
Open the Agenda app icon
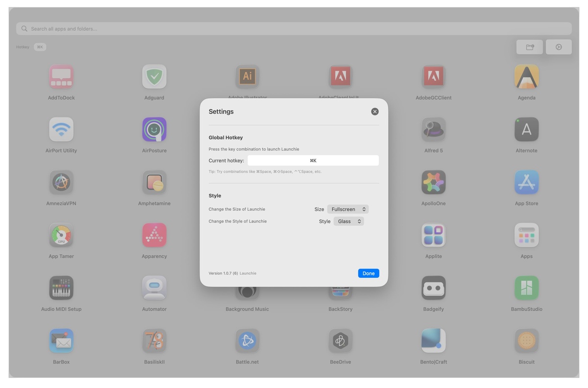pos(527,77)
